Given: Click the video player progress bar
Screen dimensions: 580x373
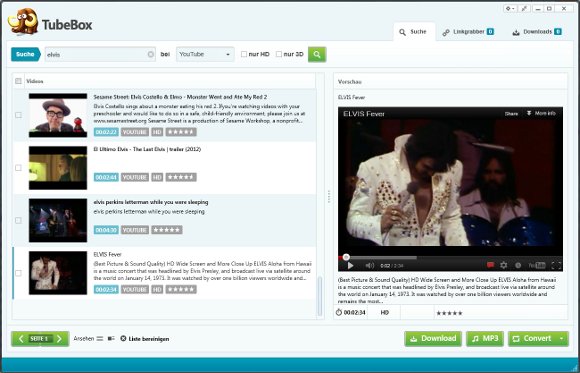Looking at the screenshot, I should point(450,258).
